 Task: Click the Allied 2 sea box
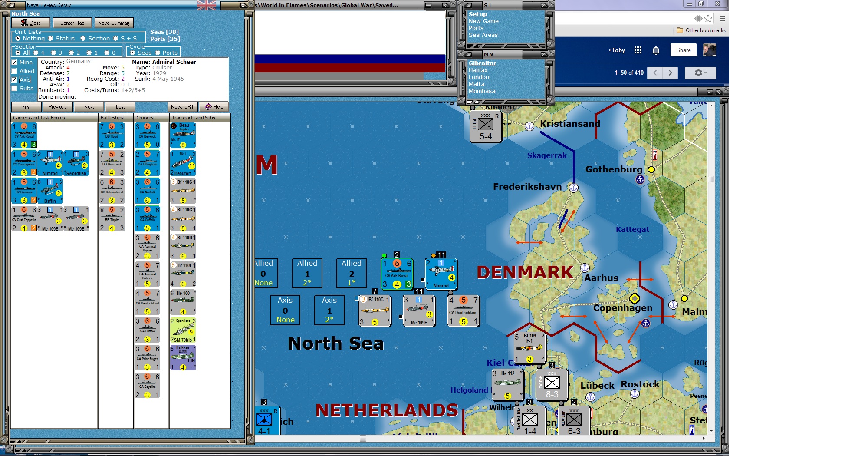point(352,273)
